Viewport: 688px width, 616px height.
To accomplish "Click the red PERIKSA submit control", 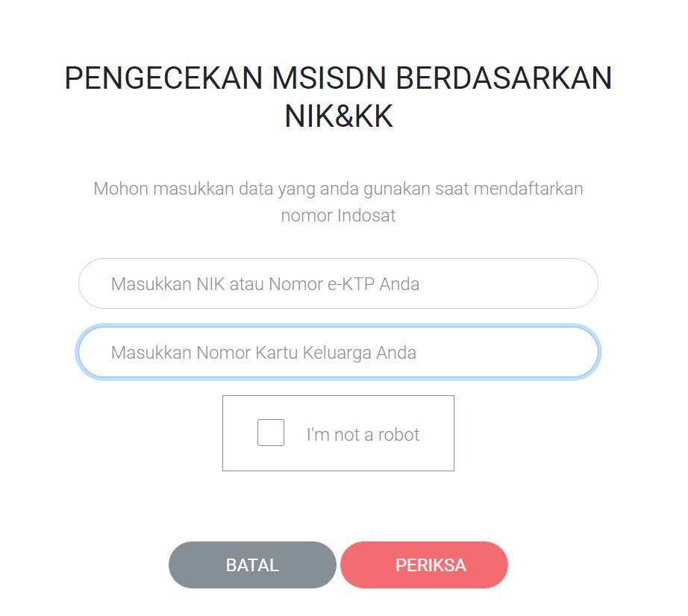I will pyautogui.click(x=423, y=565).
